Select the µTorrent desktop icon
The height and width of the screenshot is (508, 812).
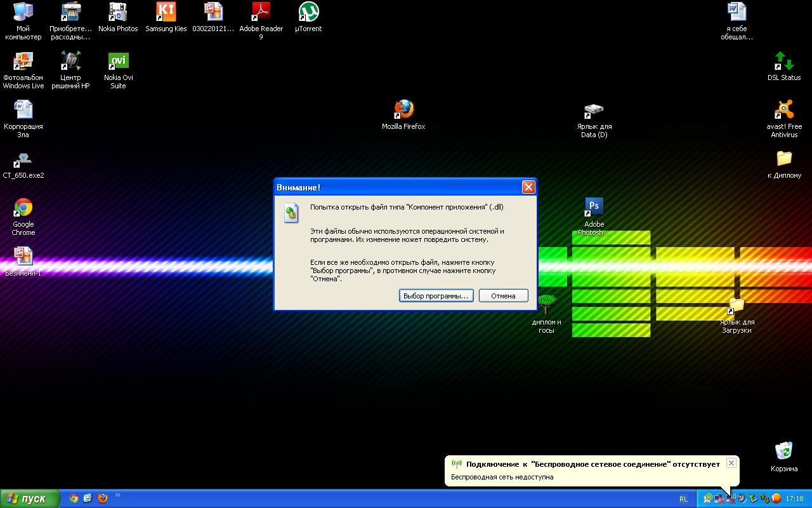coord(308,13)
